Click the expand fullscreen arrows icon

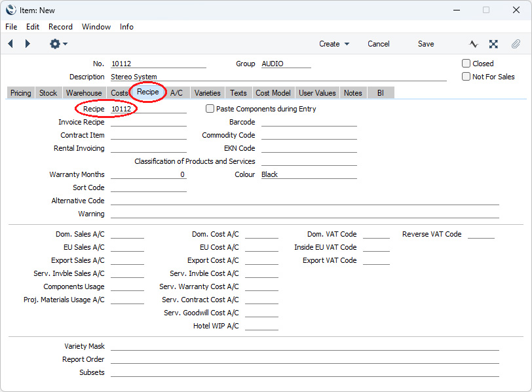[x=493, y=44]
